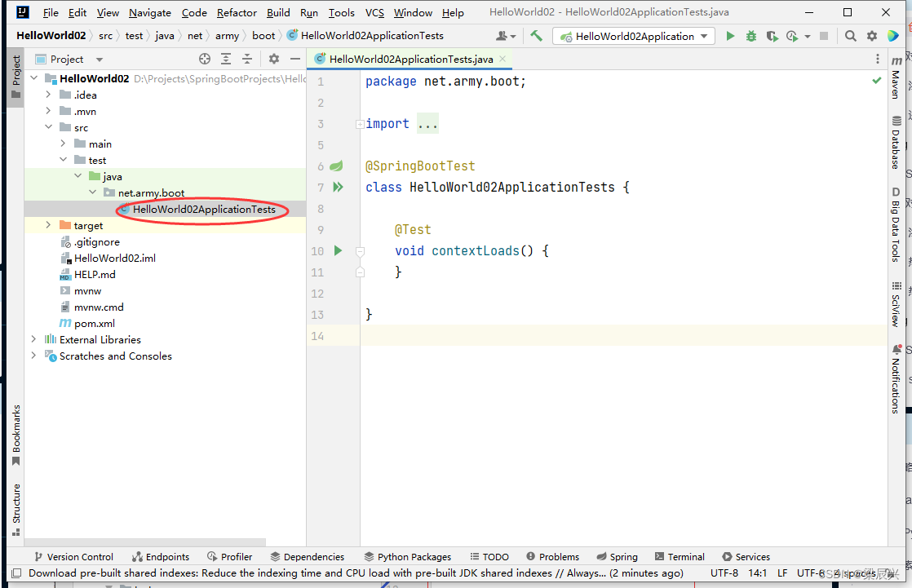Open the Database tool window
This screenshot has width=912, height=588.
point(896,143)
